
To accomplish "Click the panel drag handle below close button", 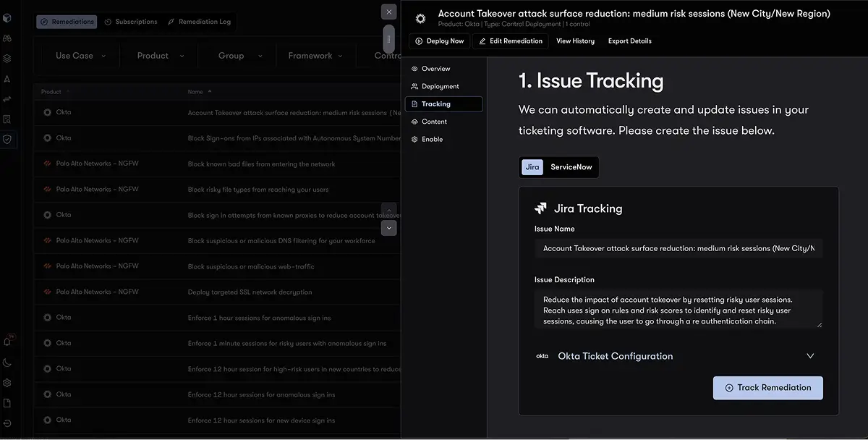I will 389,39.
